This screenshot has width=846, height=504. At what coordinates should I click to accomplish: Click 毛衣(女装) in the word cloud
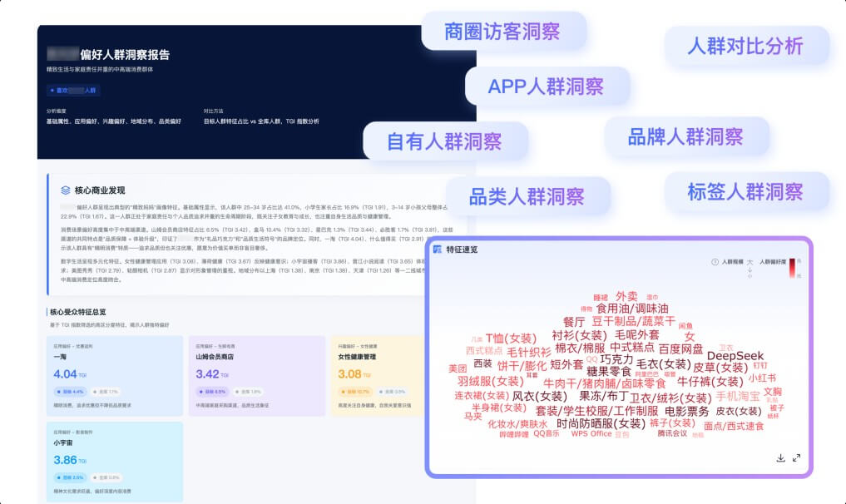coord(664,364)
